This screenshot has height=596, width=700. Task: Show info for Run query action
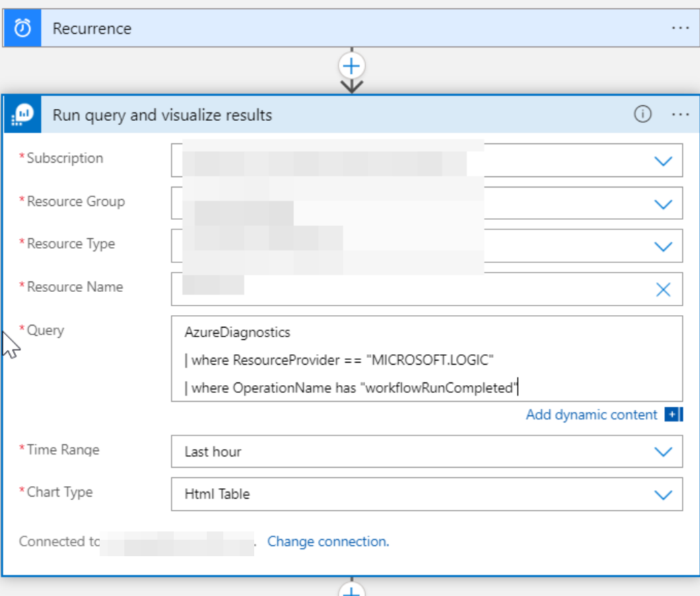click(642, 115)
